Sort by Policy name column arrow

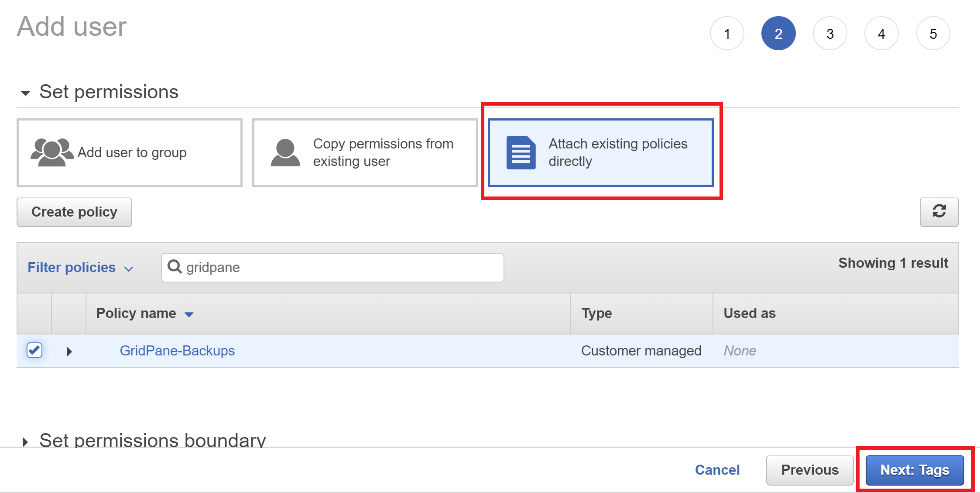189,314
